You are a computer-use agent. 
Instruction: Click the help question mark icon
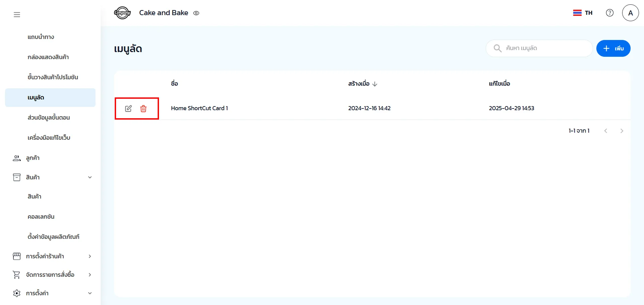(x=609, y=13)
